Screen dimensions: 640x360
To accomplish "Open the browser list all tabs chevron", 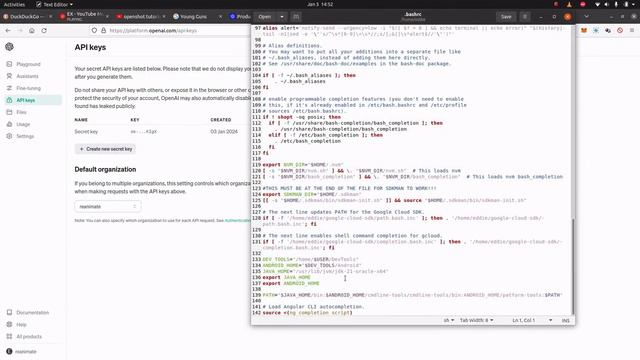I will [587, 17].
